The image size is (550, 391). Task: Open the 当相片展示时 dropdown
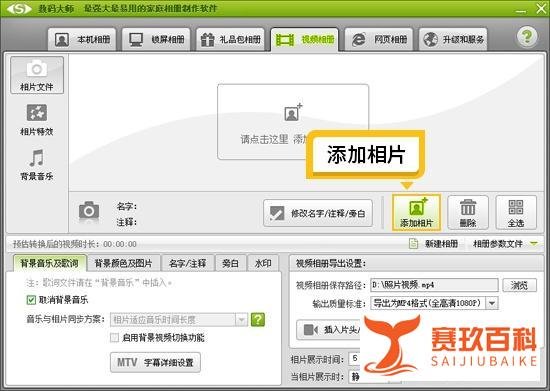[x=355, y=377]
